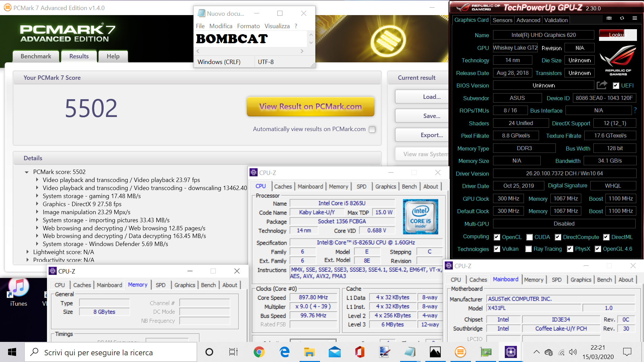The width and height of the screenshot is (644, 362).
Task: Toggle the CUDA checkbox
Action: tap(530, 237)
